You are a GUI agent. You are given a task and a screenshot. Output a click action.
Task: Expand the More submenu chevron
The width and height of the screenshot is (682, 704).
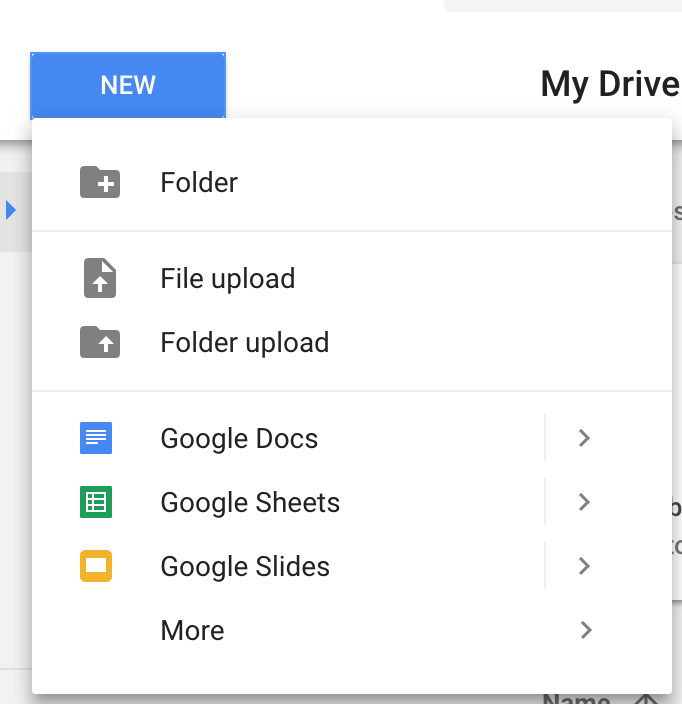point(586,630)
